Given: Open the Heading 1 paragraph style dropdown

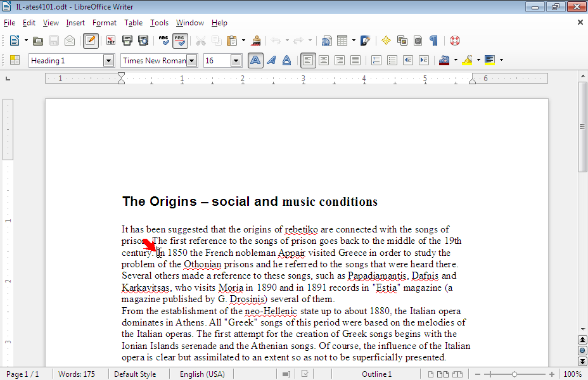Looking at the screenshot, I should (x=109, y=60).
